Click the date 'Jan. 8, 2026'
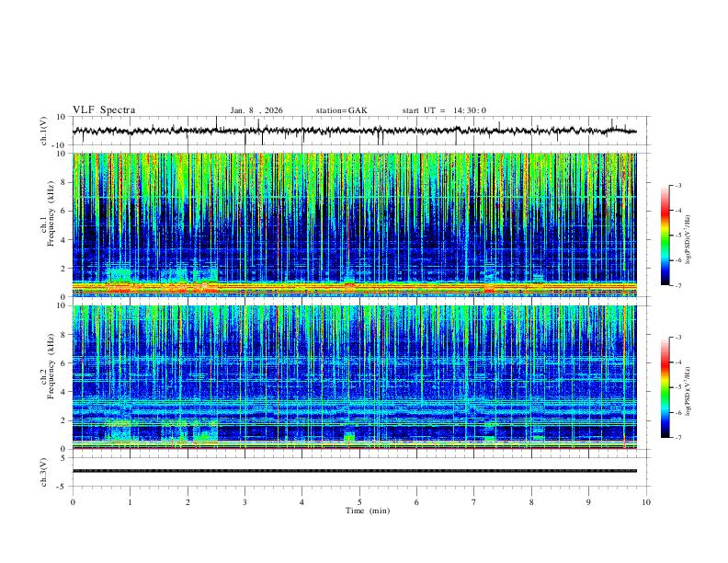The width and height of the screenshot is (728, 563). click(x=256, y=110)
